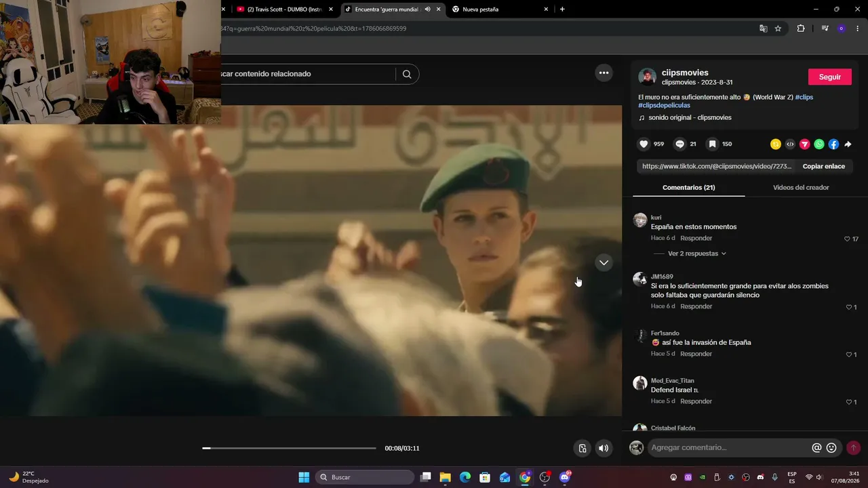Screen dimensions: 868x488
Task: Close the Travis Scott YouTube tab
Action: pyautogui.click(x=331, y=9)
